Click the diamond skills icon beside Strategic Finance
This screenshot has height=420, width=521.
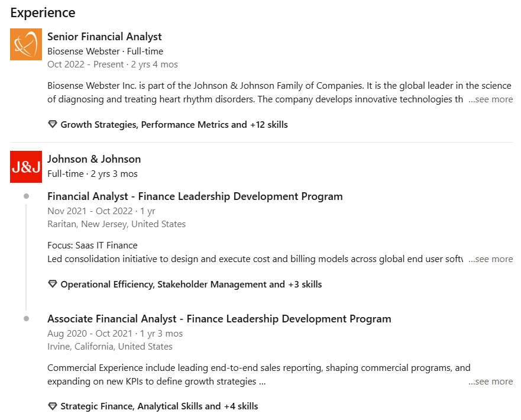click(x=53, y=406)
